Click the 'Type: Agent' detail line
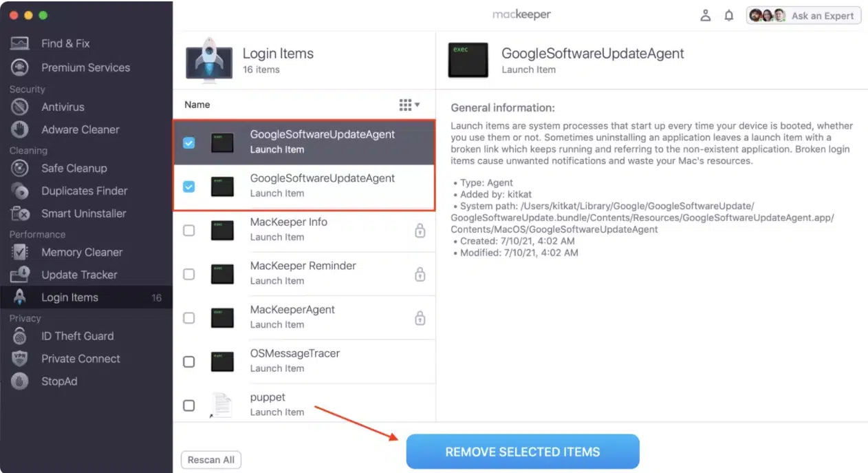Image resolution: width=868 pixels, height=473 pixels. tap(484, 183)
